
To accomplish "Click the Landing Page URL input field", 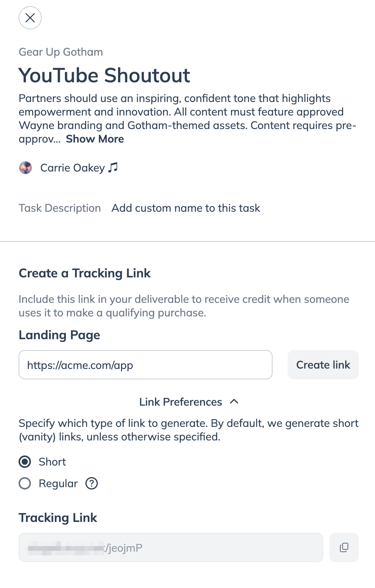I will (145, 365).
